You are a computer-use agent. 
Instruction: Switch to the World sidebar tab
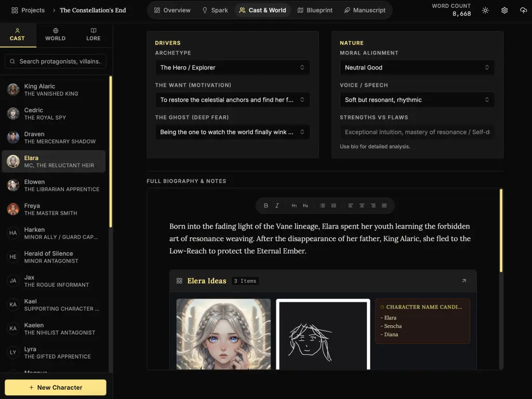point(55,34)
